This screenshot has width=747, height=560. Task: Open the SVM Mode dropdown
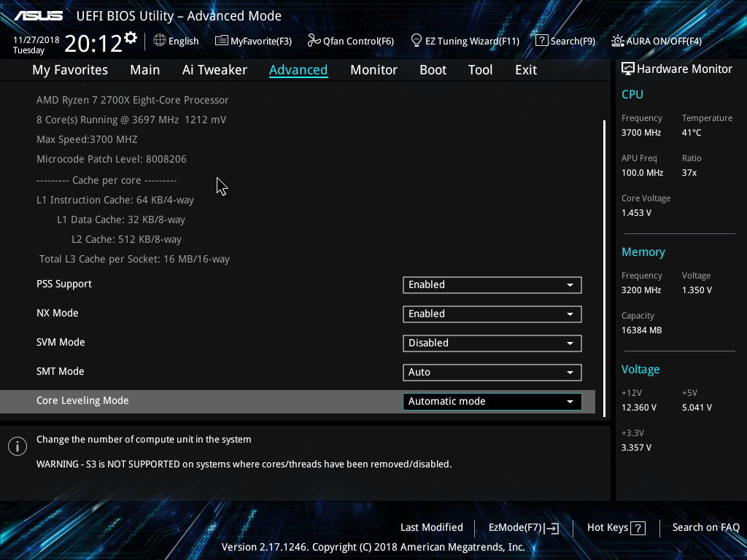[x=492, y=343]
